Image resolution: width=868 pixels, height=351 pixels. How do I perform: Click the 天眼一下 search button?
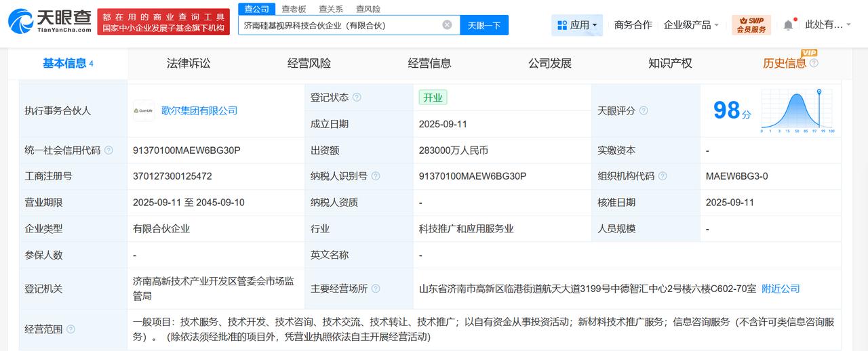[485, 25]
